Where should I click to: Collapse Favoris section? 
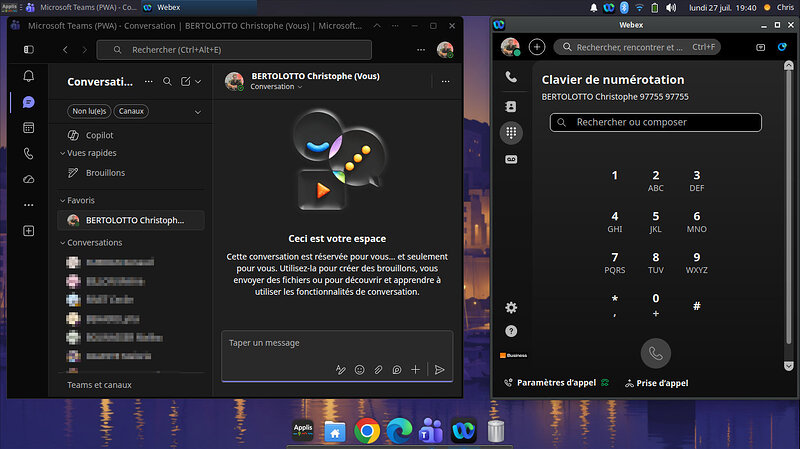(x=62, y=201)
